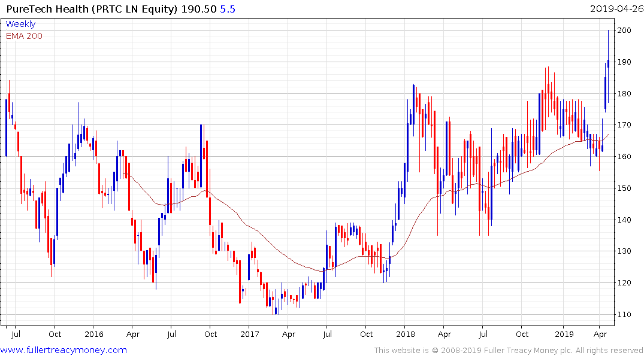
Task: Click the 110 price axis label
Action: coord(624,315)
